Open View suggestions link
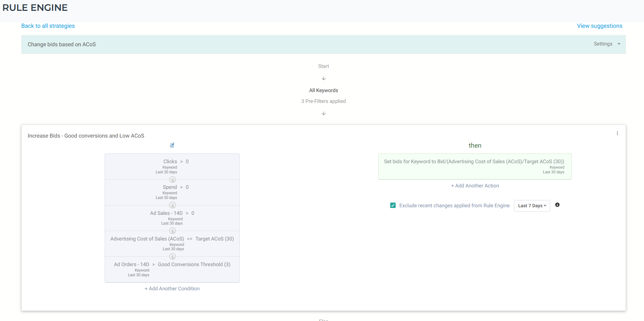Image resolution: width=644 pixels, height=321 pixels. pyautogui.click(x=600, y=26)
